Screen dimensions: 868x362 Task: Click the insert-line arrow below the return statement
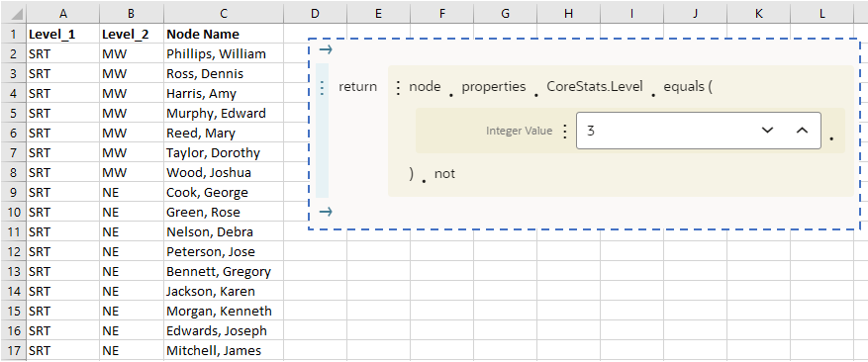(326, 212)
